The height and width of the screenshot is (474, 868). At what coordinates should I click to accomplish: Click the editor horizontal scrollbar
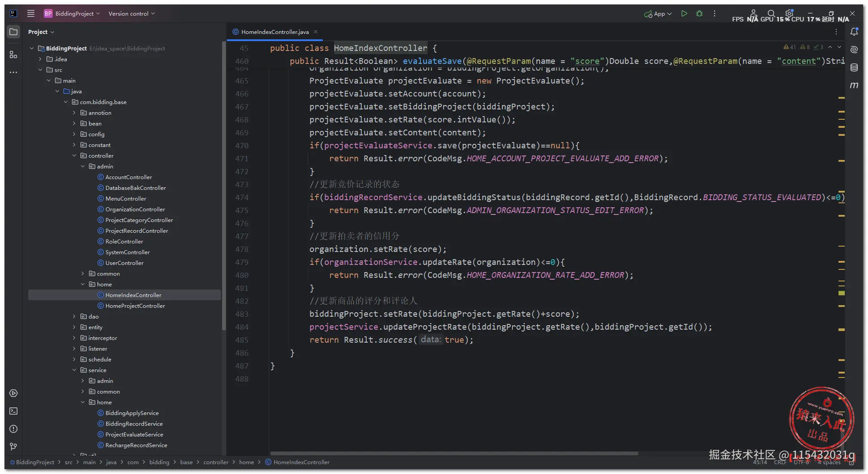[x=454, y=453]
